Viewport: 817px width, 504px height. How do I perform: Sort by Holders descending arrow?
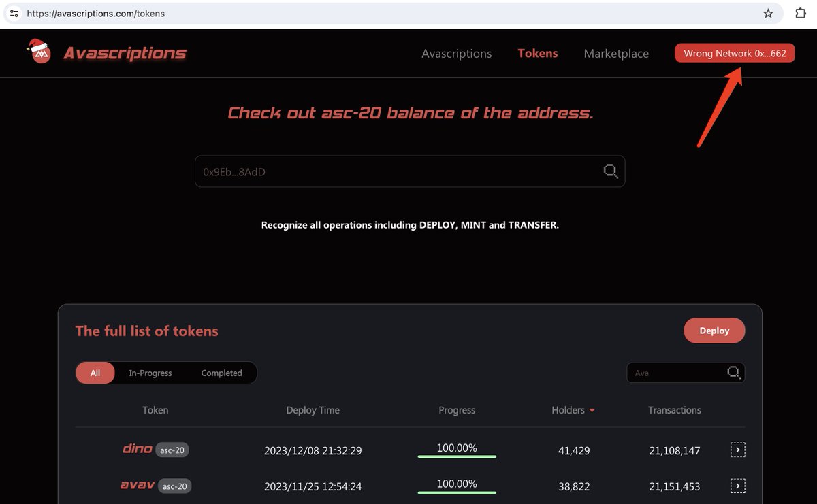coord(592,411)
